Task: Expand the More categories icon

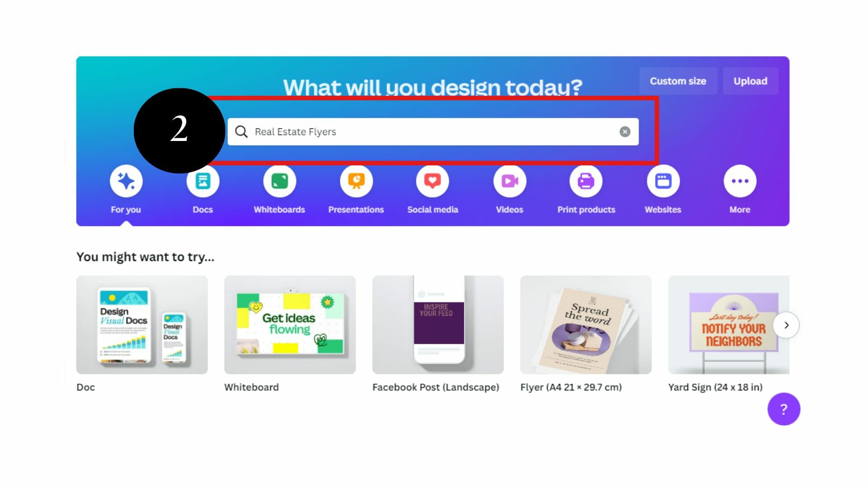Action: [x=740, y=181]
